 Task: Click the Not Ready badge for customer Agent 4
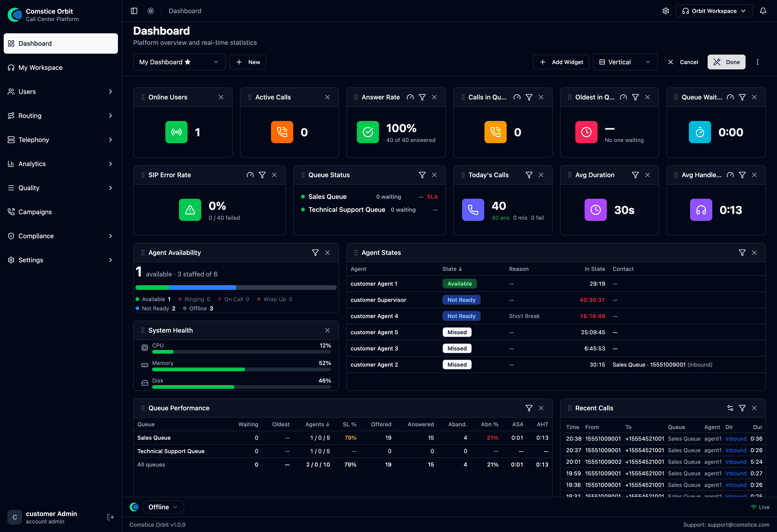(x=461, y=316)
